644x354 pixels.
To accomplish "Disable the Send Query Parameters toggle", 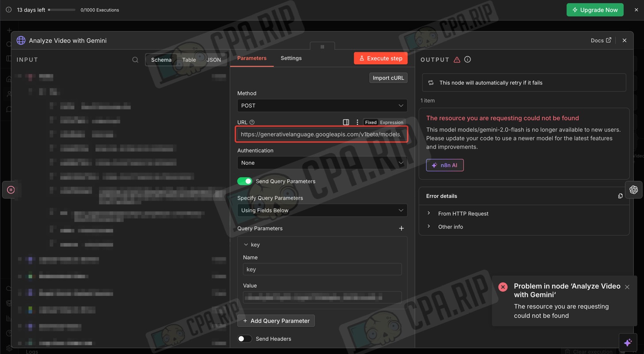I will click(245, 181).
